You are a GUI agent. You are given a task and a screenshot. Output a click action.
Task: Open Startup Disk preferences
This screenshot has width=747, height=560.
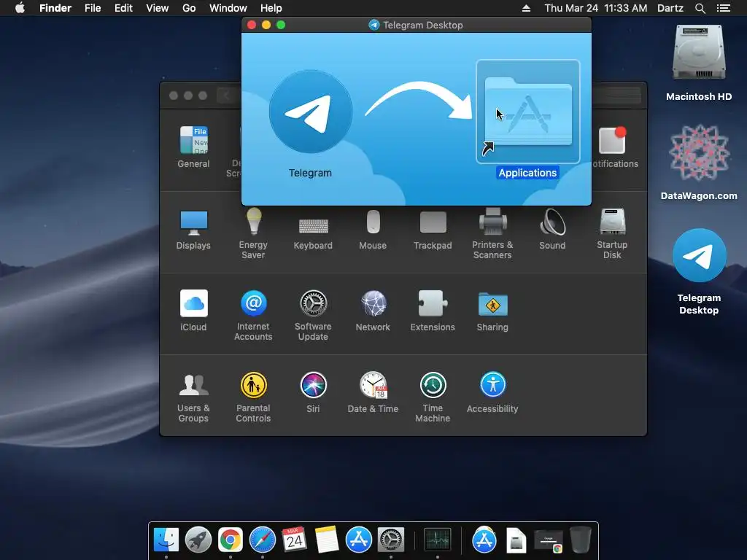coord(612,233)
